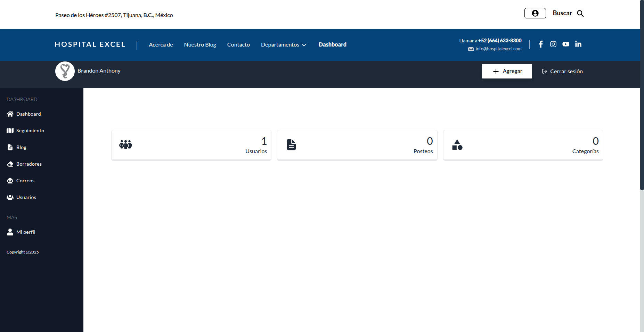The width and height of the screenshot is (644, 332).
Task: Click the Hospital Excel profile avatar
Action: (x=65, y=71)
